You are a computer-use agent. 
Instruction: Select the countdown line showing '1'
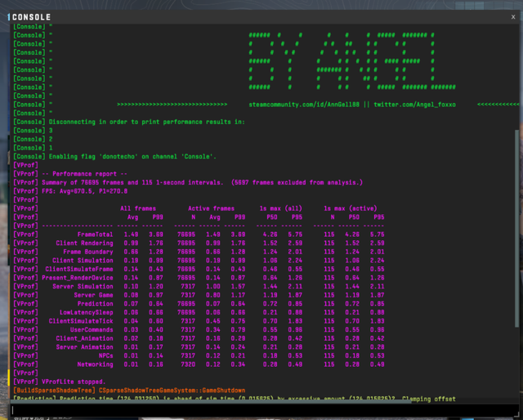pos(33,148)
